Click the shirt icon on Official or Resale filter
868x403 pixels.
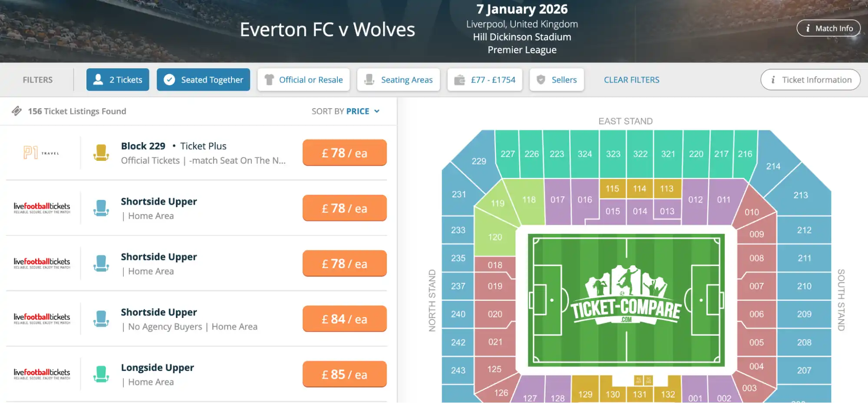click(x=269, y=80)
